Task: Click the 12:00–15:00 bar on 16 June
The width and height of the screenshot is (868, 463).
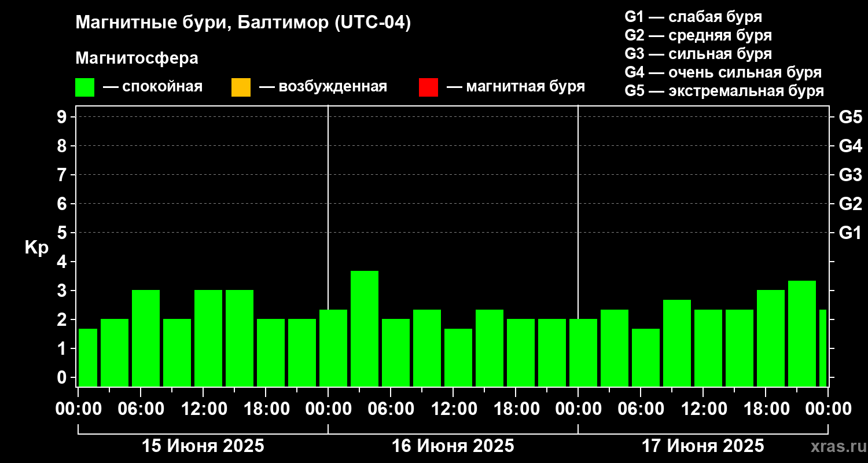Action: pyautogui.click(x=458, y=358)
